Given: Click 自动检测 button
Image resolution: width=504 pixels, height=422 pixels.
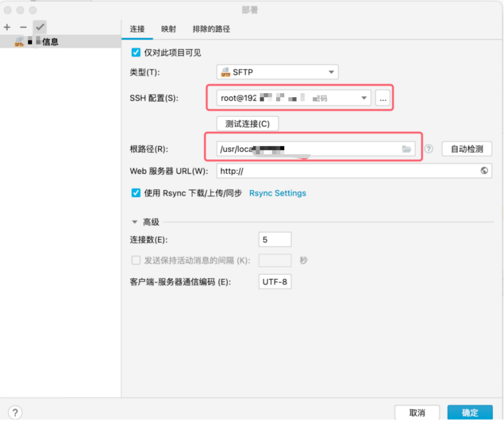Looking at the screenshot, I should point(466,149).
